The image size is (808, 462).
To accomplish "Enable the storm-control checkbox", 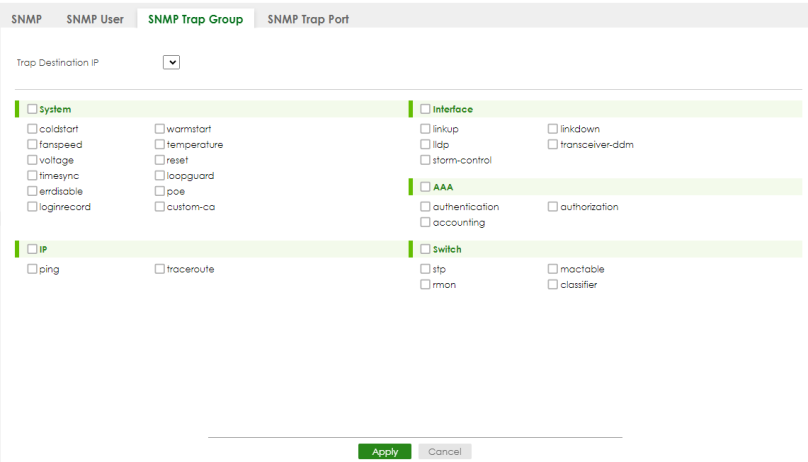I will (425, 160).
